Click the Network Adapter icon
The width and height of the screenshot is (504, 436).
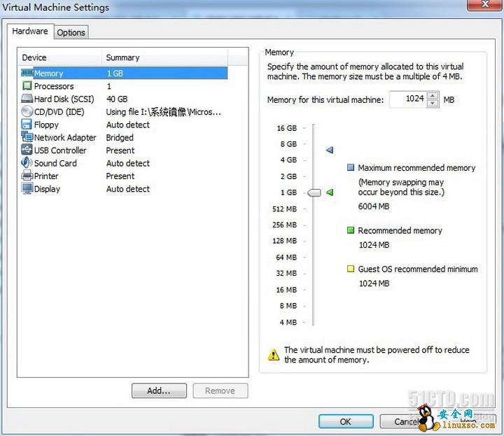pyautogui.click(x=27, y=138)
